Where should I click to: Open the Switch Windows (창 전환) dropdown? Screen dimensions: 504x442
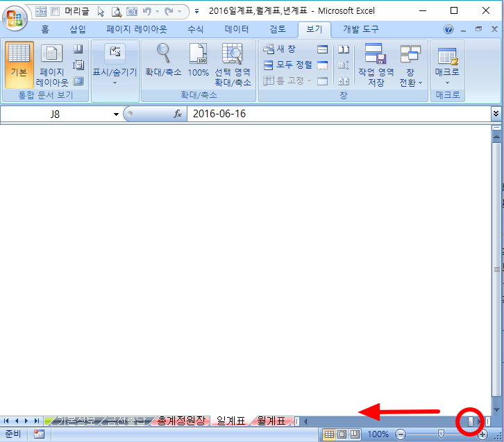click(x=410, y=65)
